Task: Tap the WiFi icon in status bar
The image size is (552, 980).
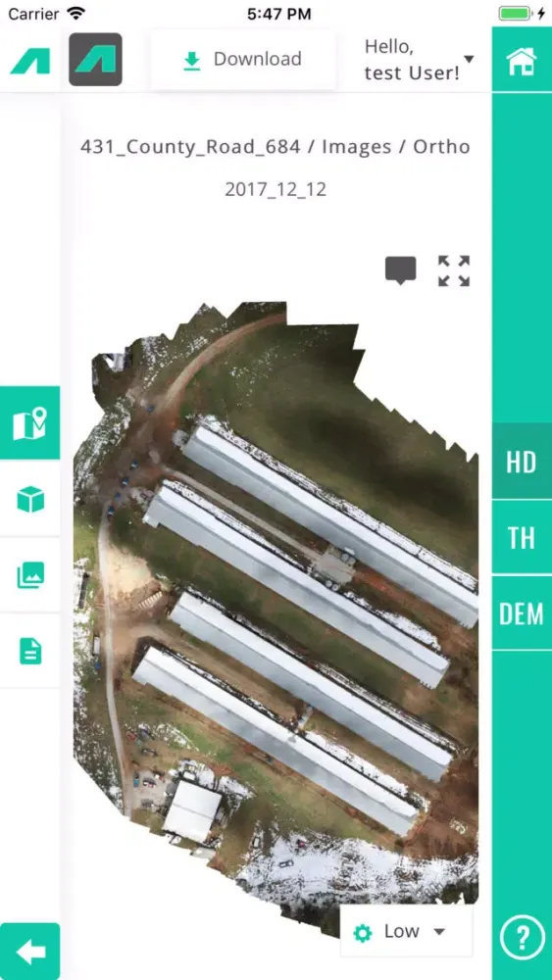Action: coord(76,13)
